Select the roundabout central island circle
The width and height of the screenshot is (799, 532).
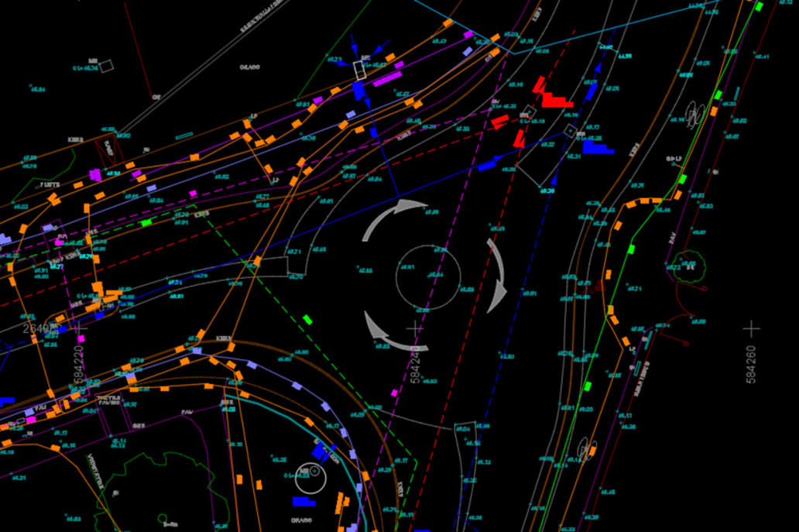click(x=428, y=278)
